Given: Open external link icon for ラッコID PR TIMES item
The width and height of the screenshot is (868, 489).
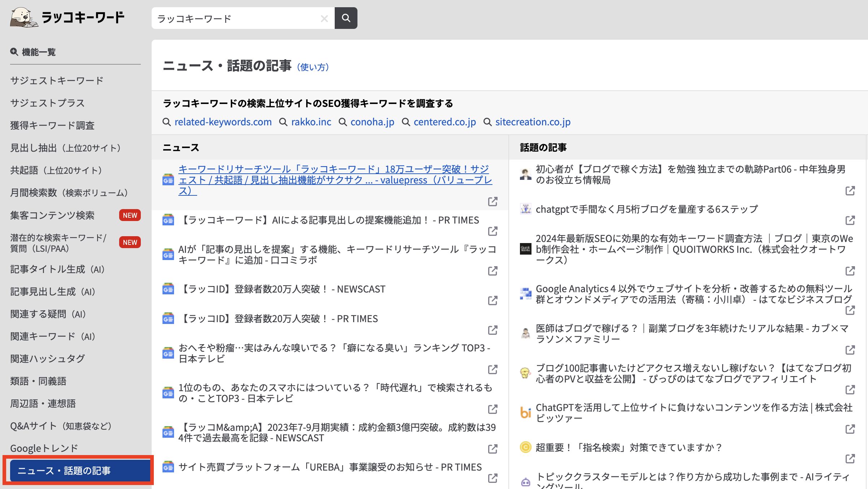Looking at the screenshot, I should point(493,330).
